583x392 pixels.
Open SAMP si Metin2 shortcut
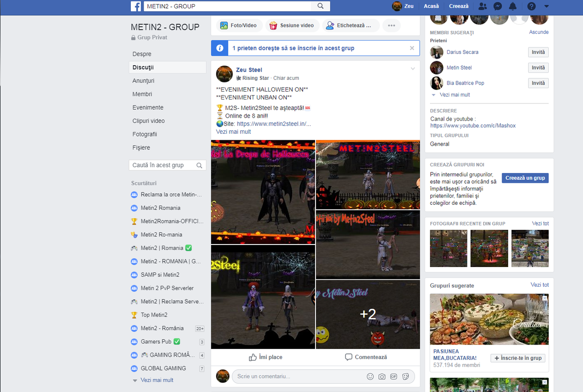pos(160,275)
